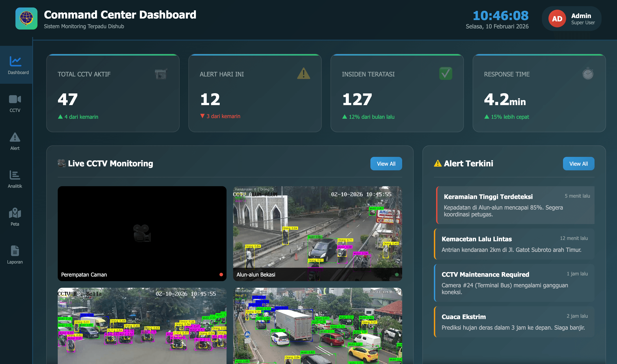The width and height of the screenshot is (617, 364).
Task: Click the green checkmark on Insiden Teratasi card
Action: point(446,73)
